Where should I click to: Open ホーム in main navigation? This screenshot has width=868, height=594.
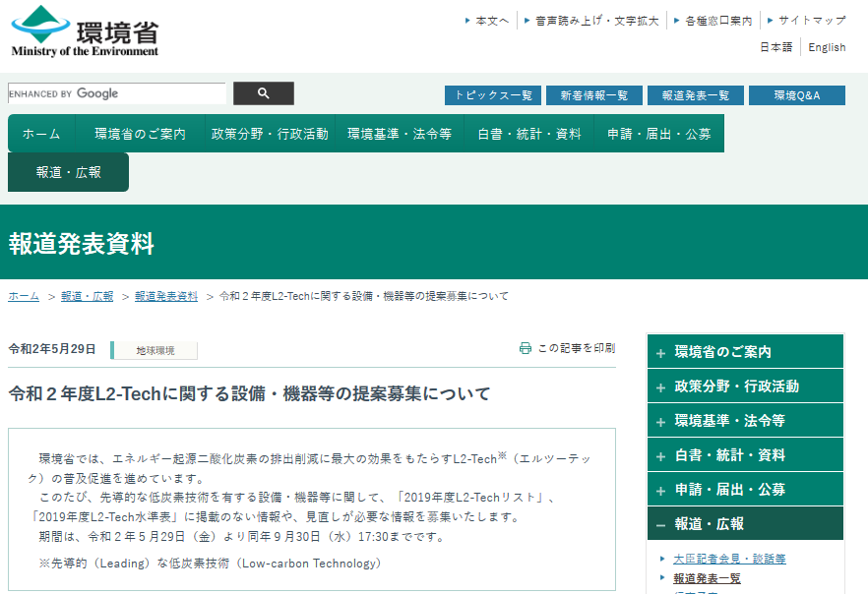41,134
